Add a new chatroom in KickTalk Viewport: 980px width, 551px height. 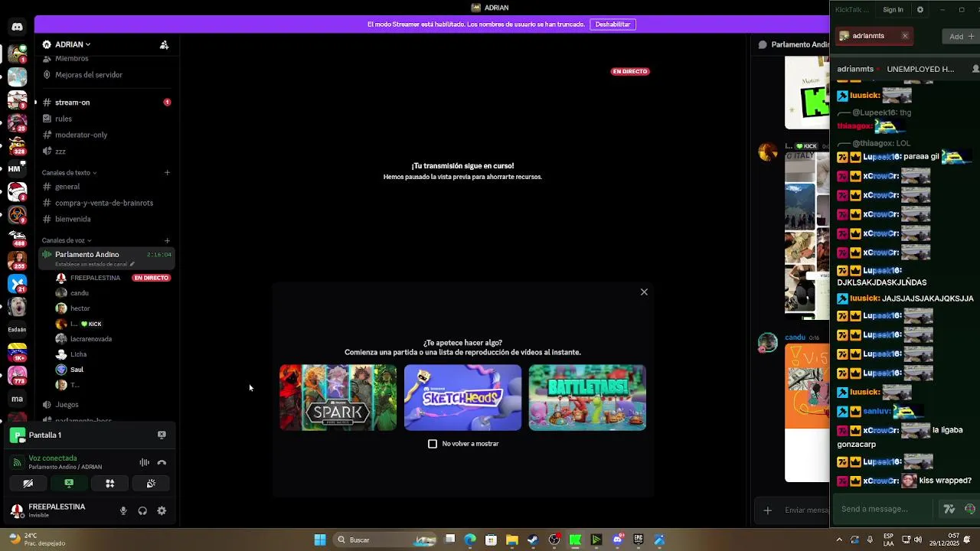coord(962,37)
